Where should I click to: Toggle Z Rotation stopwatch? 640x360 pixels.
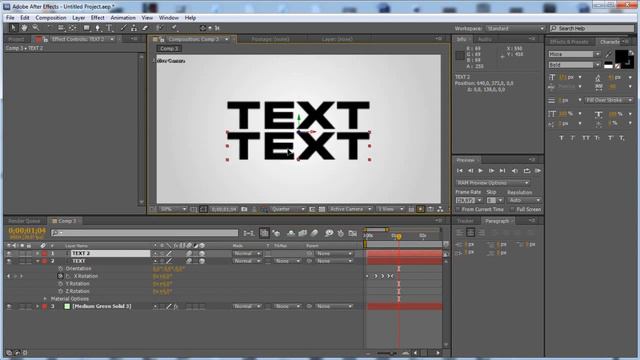[60, 291]
